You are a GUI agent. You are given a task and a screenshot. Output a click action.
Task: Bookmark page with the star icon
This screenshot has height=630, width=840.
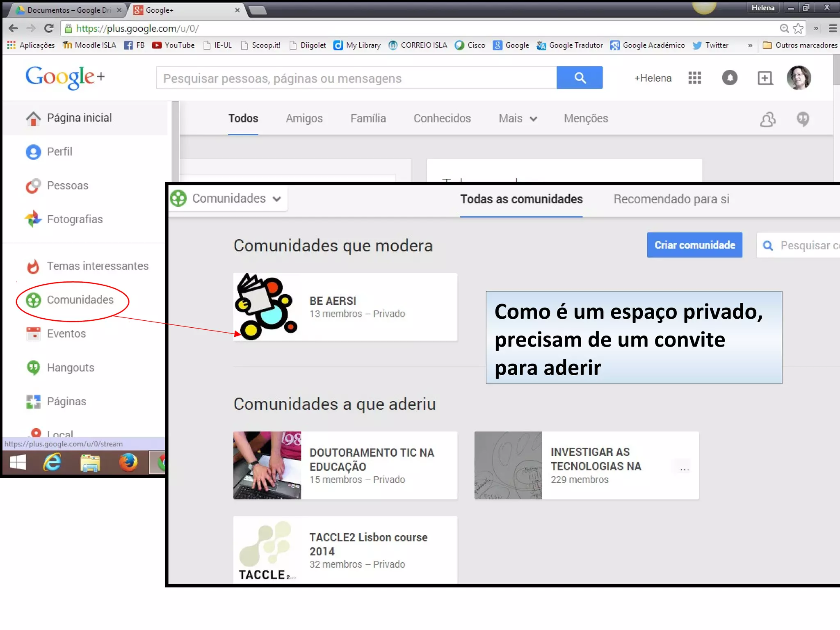798,28
